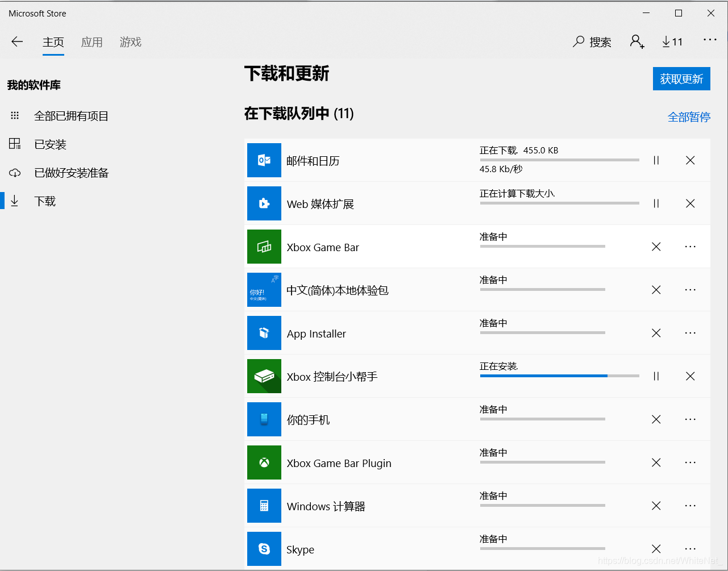Click the Xbox Game Bar app name
728x571 pixels.
[x=323, y=247]
